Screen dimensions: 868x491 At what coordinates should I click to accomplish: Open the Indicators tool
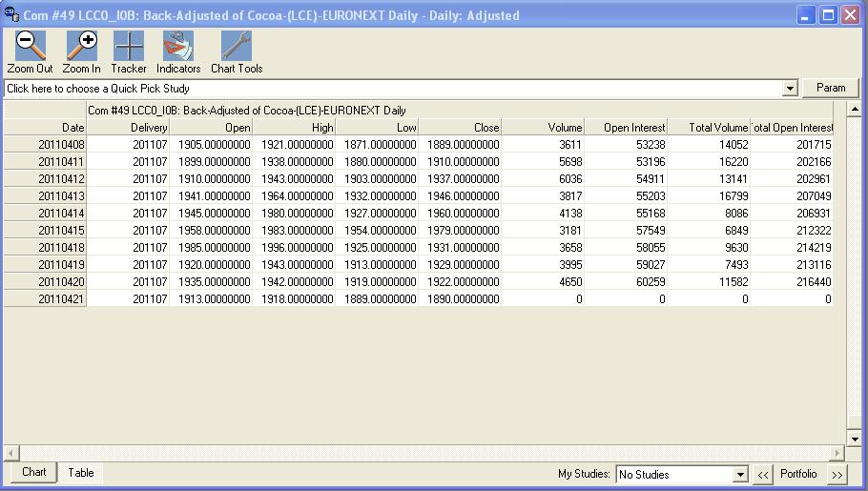178,46
